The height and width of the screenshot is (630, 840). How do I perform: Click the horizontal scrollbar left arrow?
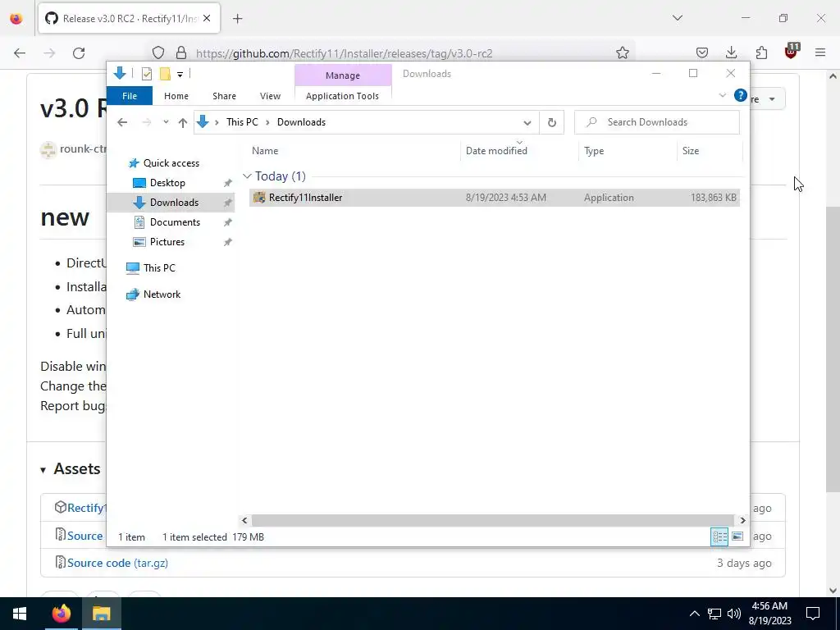coord(244,520)
